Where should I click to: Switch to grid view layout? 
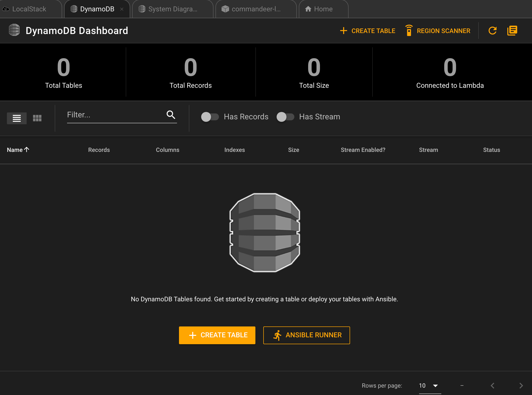(x=37, y=118)
